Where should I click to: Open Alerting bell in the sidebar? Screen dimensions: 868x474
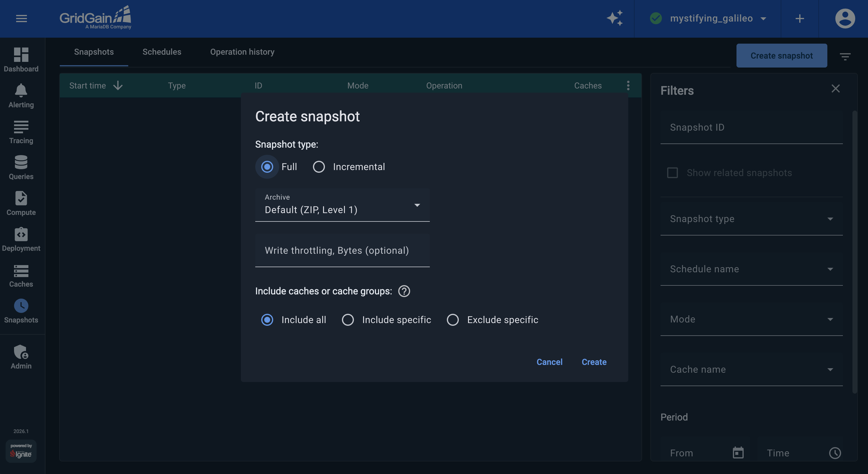(x=21, y=96)
